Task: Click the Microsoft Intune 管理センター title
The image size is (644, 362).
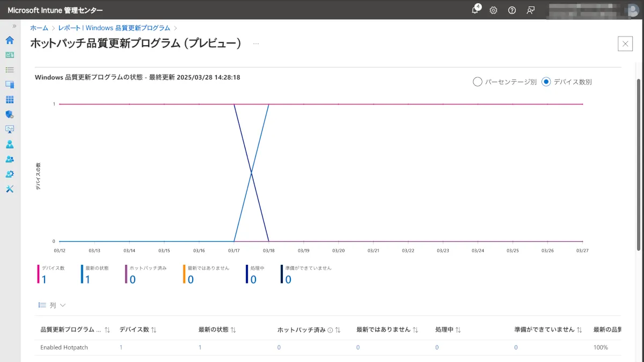Action: click(55, 10)
